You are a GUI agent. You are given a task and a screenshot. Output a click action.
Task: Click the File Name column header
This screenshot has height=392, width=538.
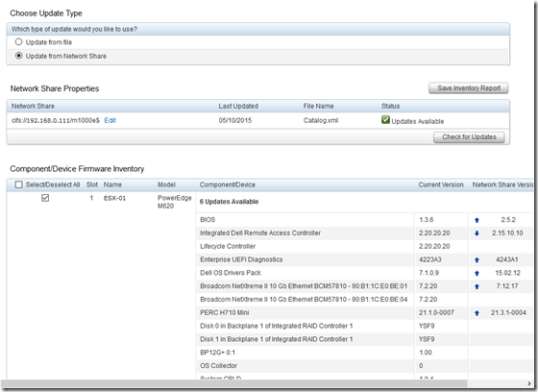point(318,106)
